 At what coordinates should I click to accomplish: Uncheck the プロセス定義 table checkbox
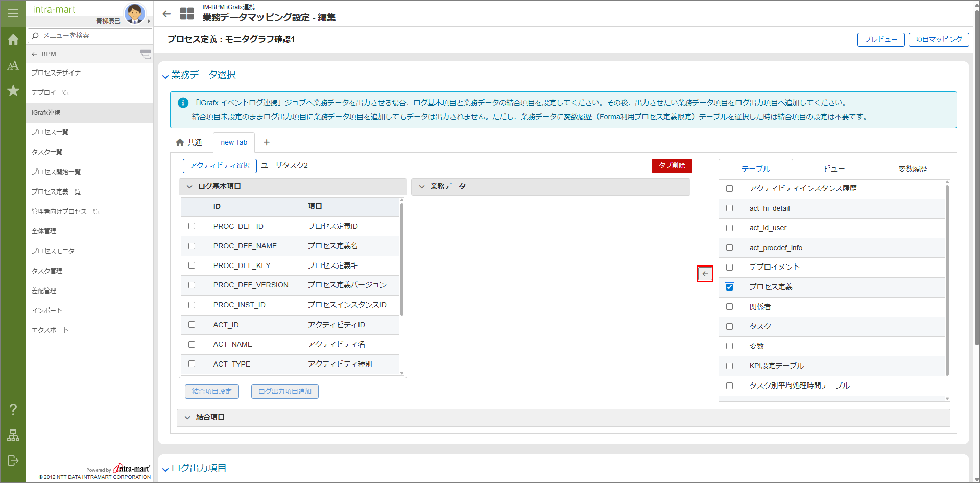click(x=729, y=287)
